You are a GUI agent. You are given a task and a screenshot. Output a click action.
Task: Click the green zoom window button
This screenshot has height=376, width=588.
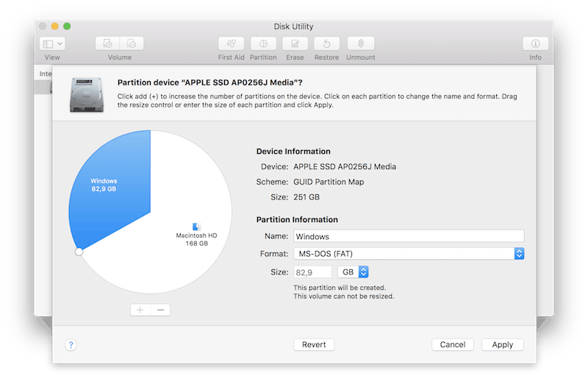coord(67,26)
